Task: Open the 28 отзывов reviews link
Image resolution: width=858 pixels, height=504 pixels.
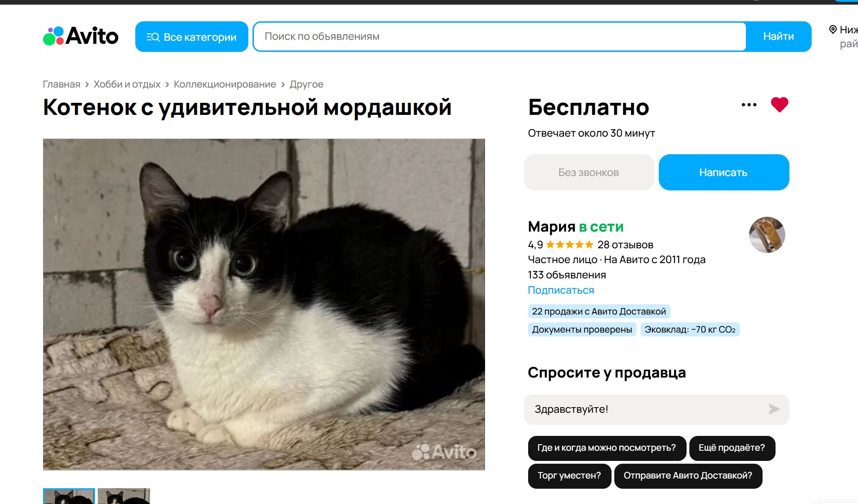Action: 625,245
